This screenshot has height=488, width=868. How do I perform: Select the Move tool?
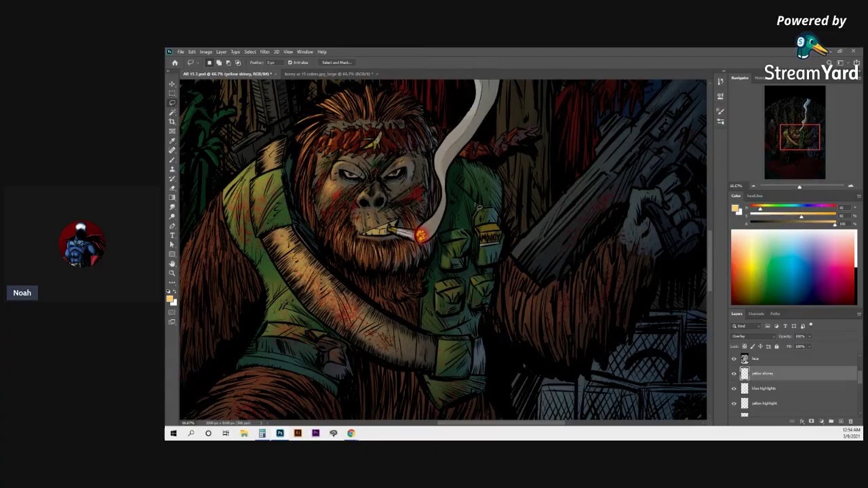pos(172,84)
